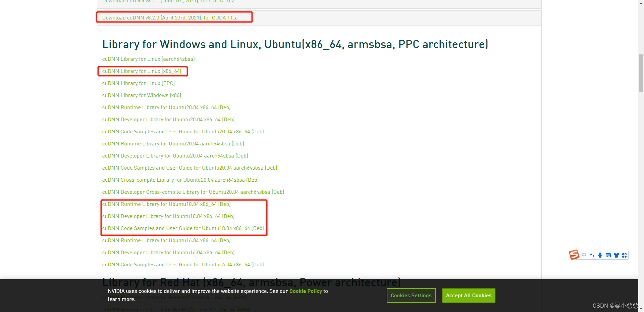Open cuDNN Library for Linux (PPC)
Image resolution: width=644 pixels, height=312 pixels.
138,83
